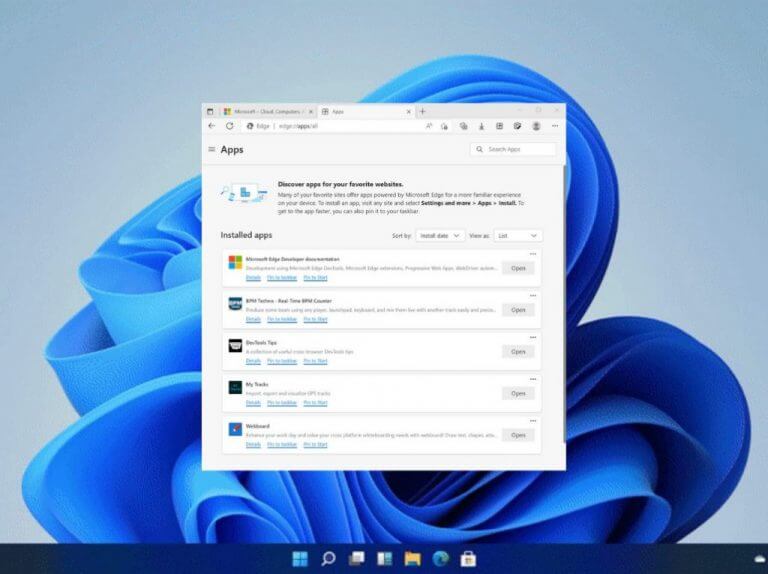The height and width of the screenshot is (574, 768).
Task: Open more options for My Tracks
Action: tap(533, 379)
